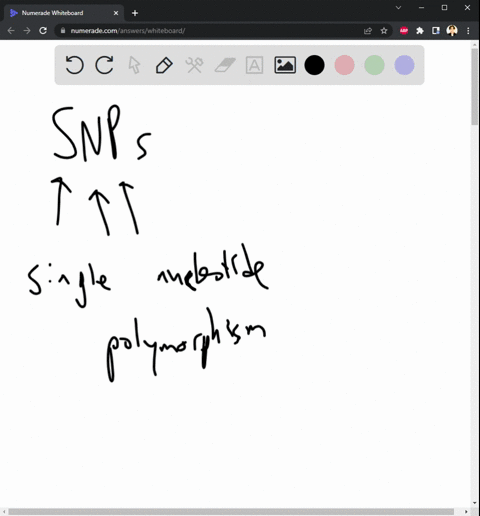
Task: Go forward in browser history
Action: point(27,31)
